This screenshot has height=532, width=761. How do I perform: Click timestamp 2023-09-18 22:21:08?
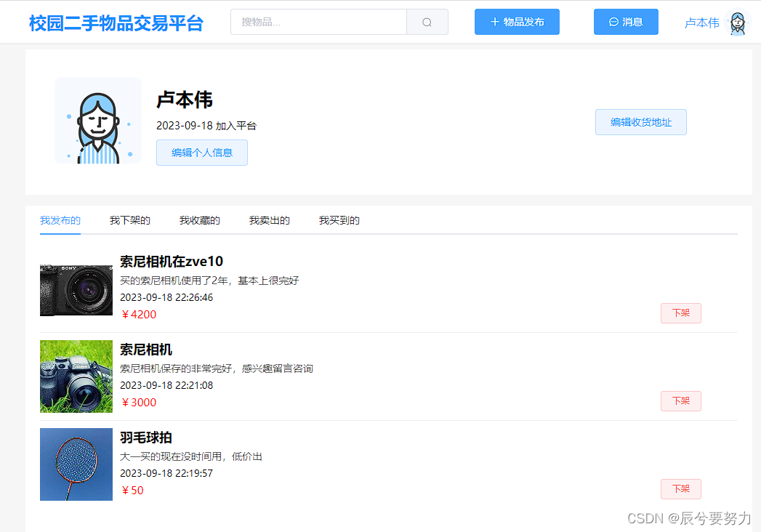[166, 385]
